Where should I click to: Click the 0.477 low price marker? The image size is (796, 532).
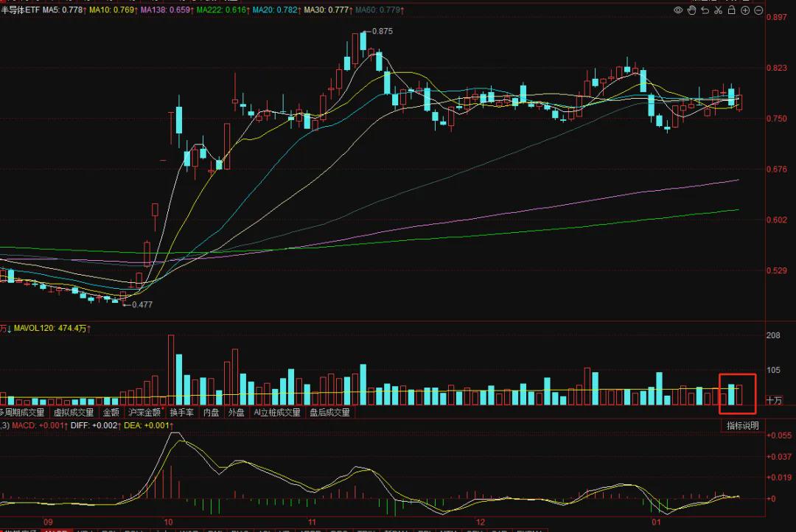tap(142, 304)
